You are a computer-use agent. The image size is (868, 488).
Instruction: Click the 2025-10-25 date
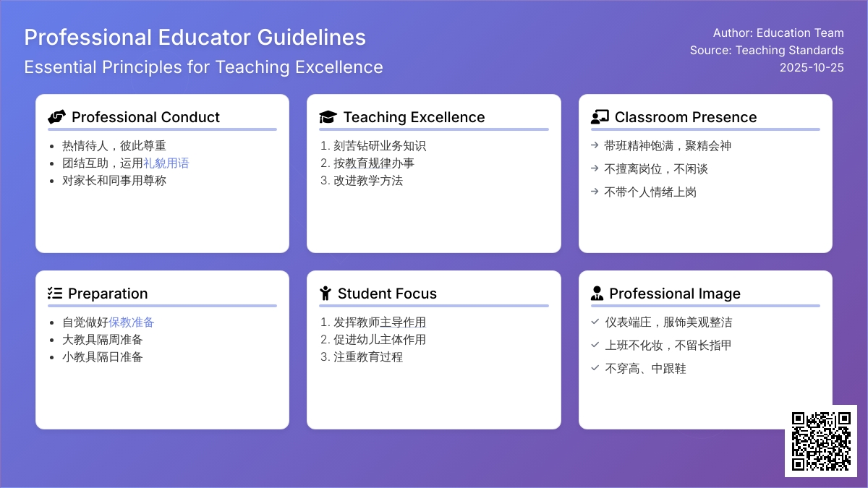pyautogui.click(x=812, y=67)
